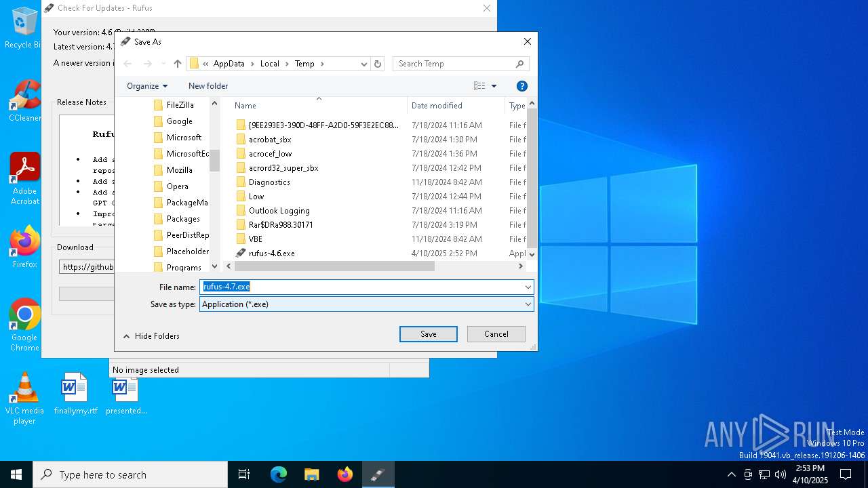Expand the view options dropdown arrow
The image size is (868, 488).
494,86
